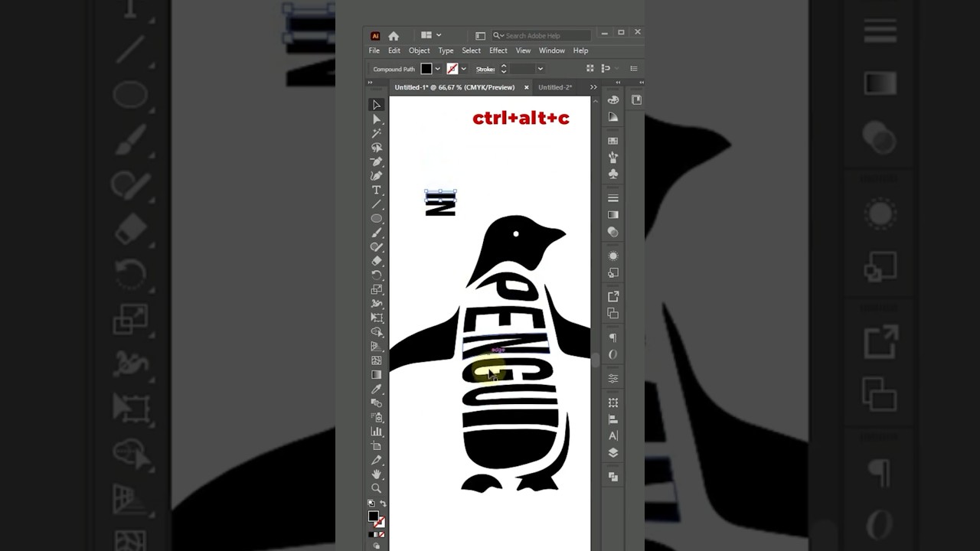Pick the Slice tool
Screen dimensions: 980x551
[x=377, y=460]
